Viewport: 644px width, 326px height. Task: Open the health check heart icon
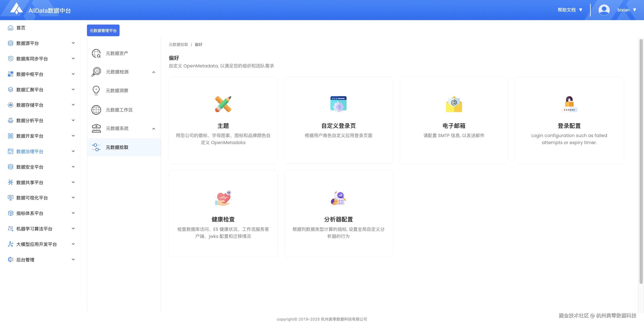(223, 198)
